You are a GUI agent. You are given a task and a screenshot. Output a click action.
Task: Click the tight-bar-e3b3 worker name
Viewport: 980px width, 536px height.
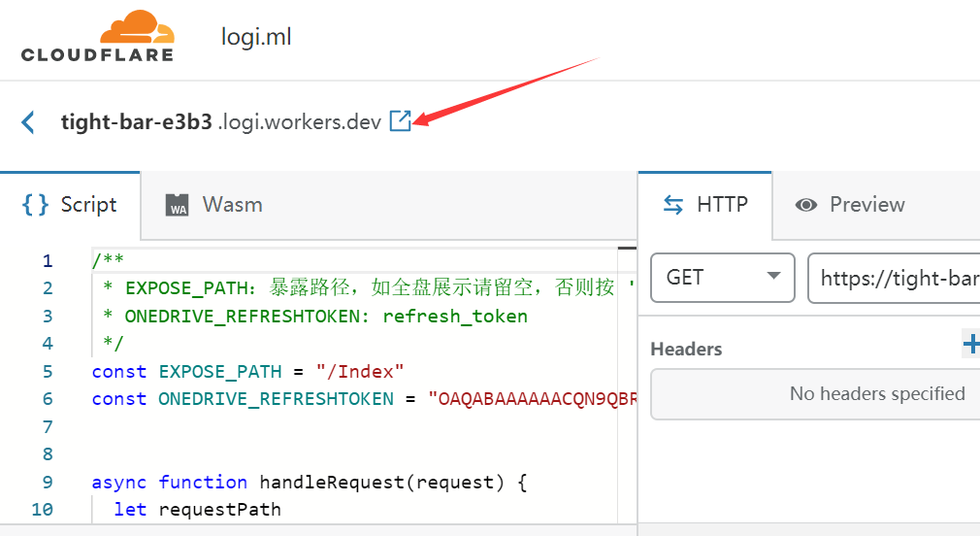click(x=136, y=122)
